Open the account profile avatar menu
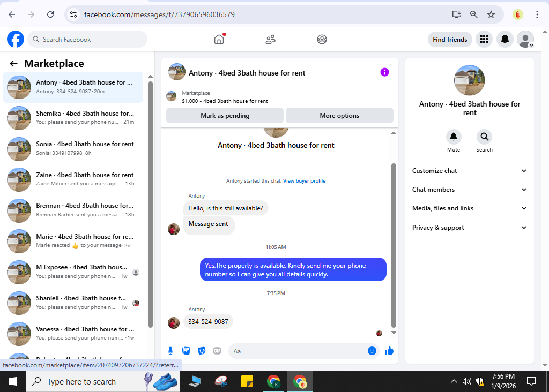 click(x=525, y=39)
